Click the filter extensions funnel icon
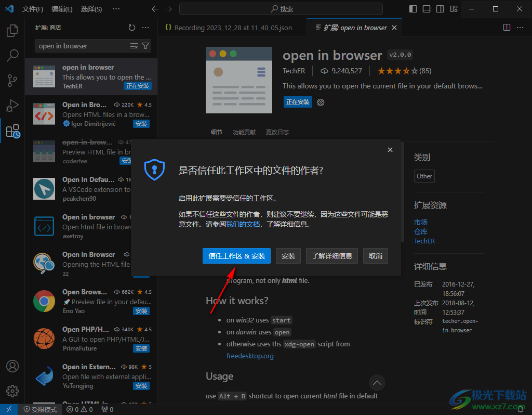Screen dimensions: 532x415 (x=145, y=46)
